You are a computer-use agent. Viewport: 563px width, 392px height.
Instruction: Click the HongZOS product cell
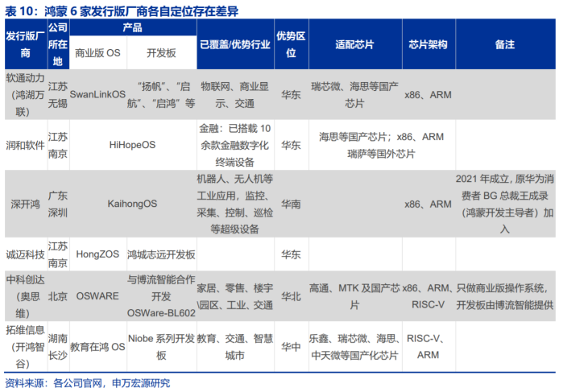click(x=97, y=254)
